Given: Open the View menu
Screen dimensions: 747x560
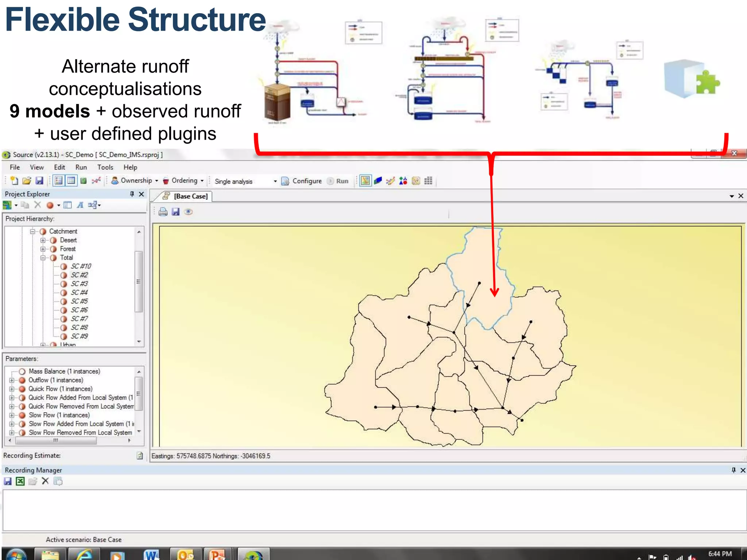Looking at the screenshot, I should pos(37,167).
